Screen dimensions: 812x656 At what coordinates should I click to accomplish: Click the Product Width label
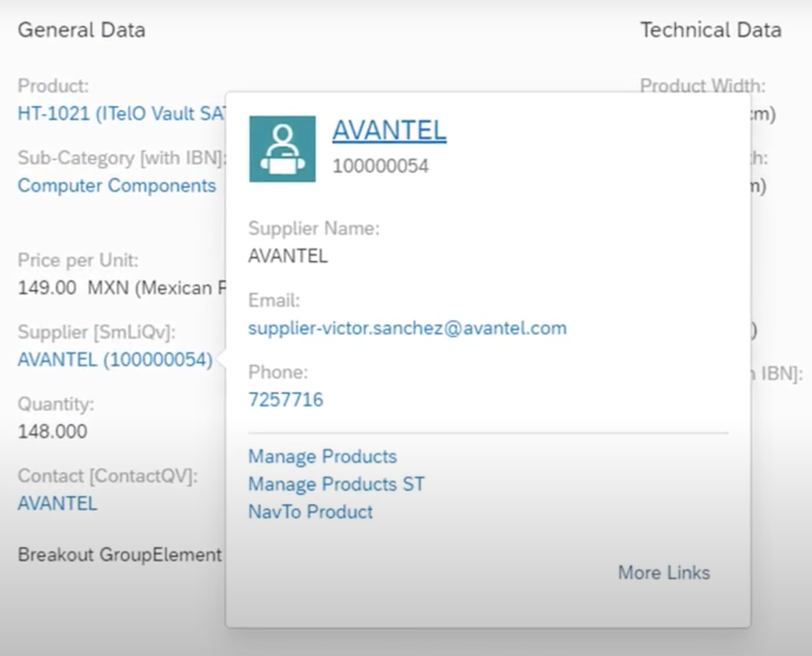pyautogui.click(x=703, y=86)
